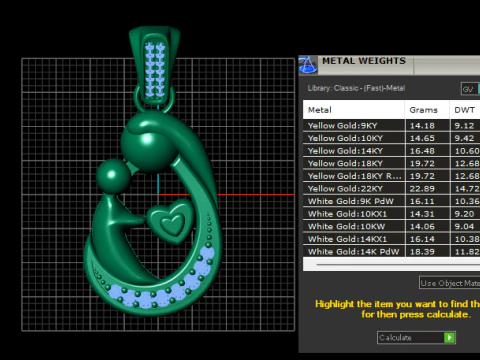The image size is (480, 360).
Task: Click the 18.39 grams value
Action: coord(422,252)
